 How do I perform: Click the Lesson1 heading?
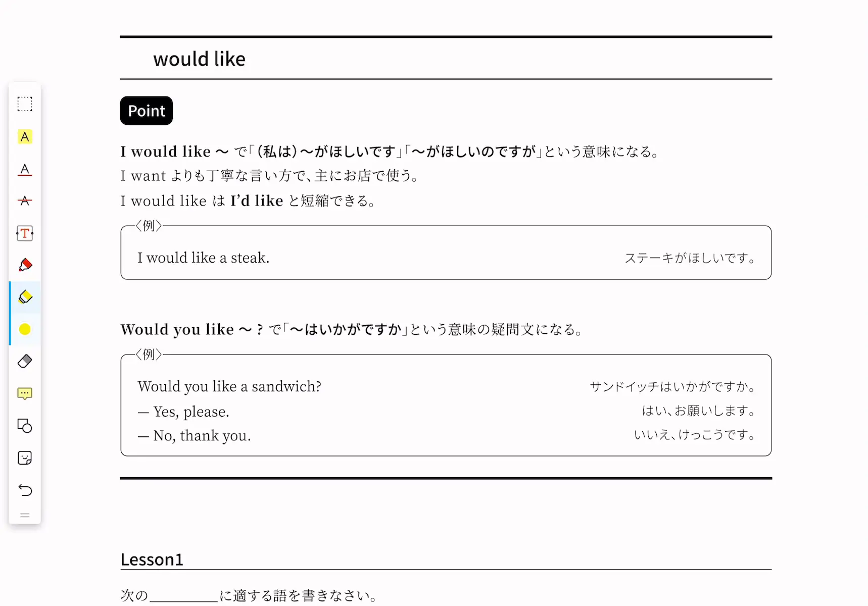pyautogui.click(x=152, y=560)
